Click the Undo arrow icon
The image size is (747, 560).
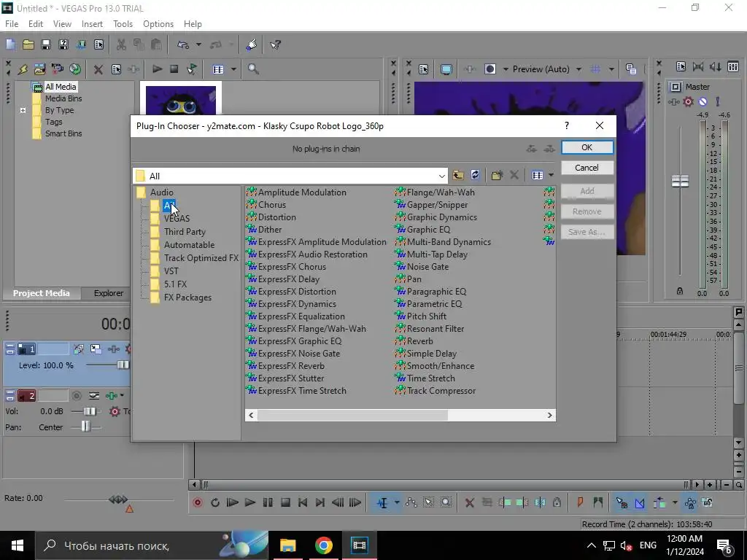point(183,44)
